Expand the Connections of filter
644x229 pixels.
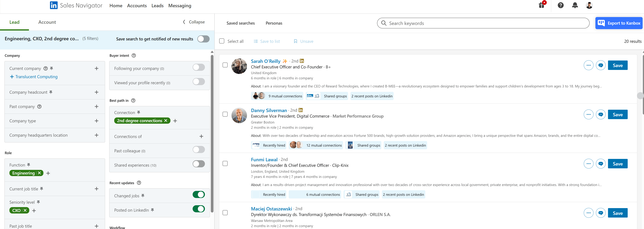click(x=201, y=136)
